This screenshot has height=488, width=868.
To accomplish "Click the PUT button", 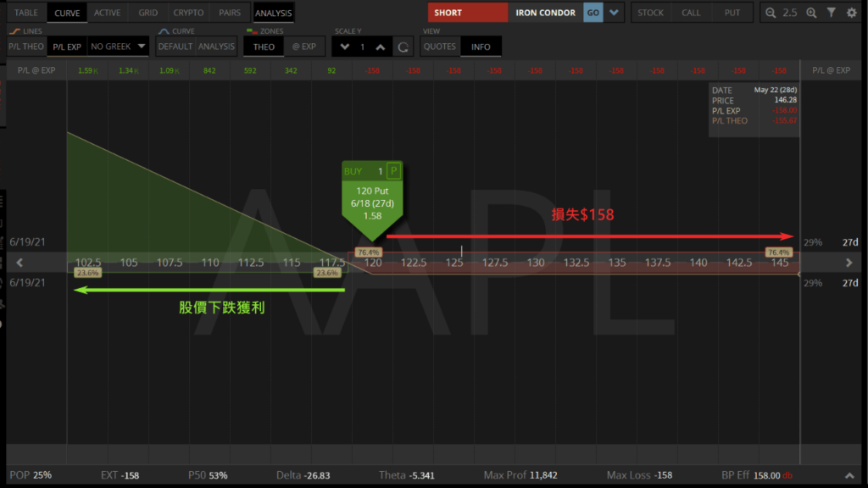I will [732, 13].
